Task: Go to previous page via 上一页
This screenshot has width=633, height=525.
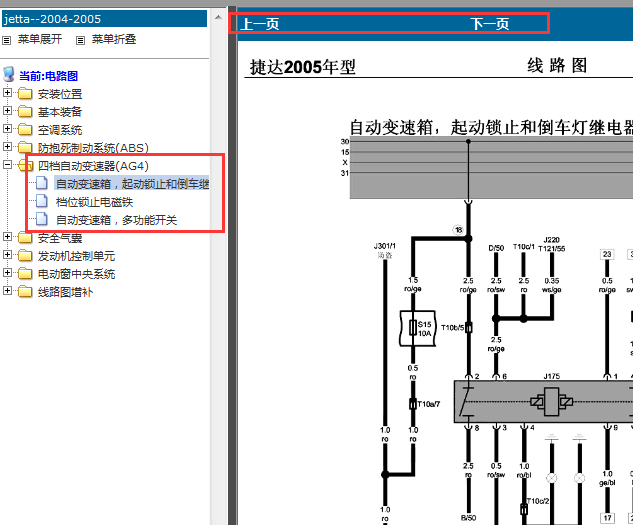Action: (x=260, y=24)
